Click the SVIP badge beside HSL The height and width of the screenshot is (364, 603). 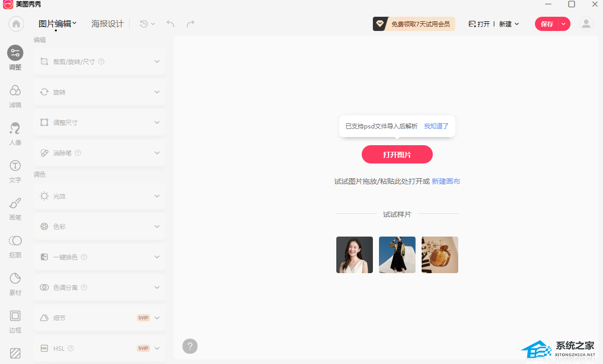(x=143, y=348)
